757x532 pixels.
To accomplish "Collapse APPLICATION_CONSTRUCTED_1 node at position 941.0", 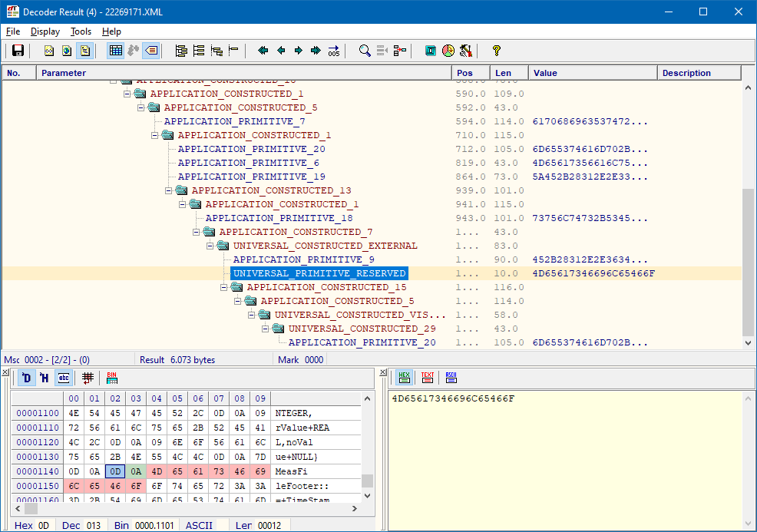I will point(183,204).
